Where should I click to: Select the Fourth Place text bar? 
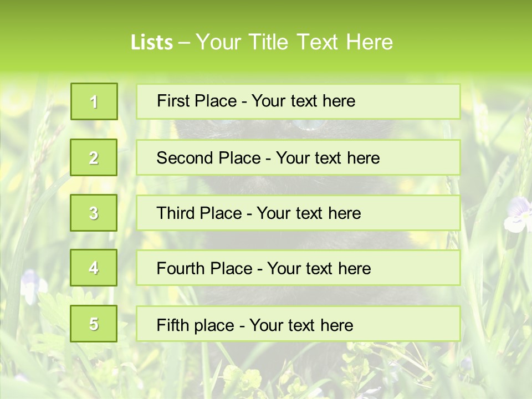298,268
